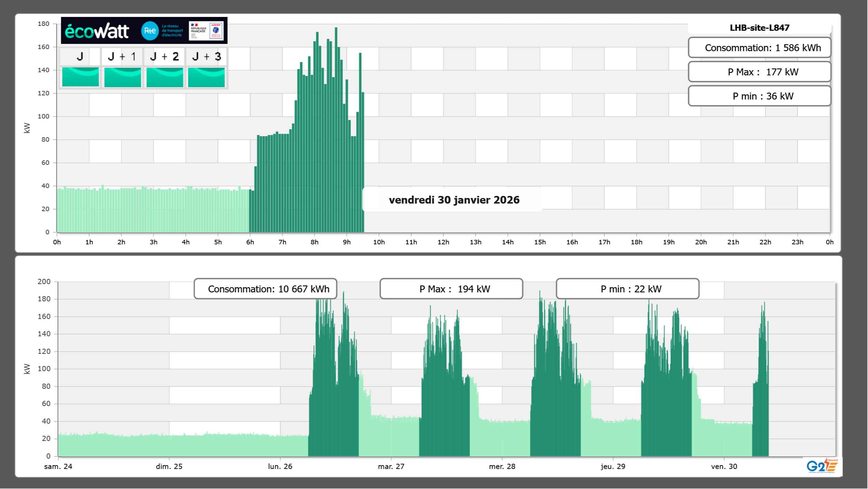Image resolution: width=868 pixels, height=489 pixels.
Task: Click the République Française ADEME logo
Action: coord(206,31)
